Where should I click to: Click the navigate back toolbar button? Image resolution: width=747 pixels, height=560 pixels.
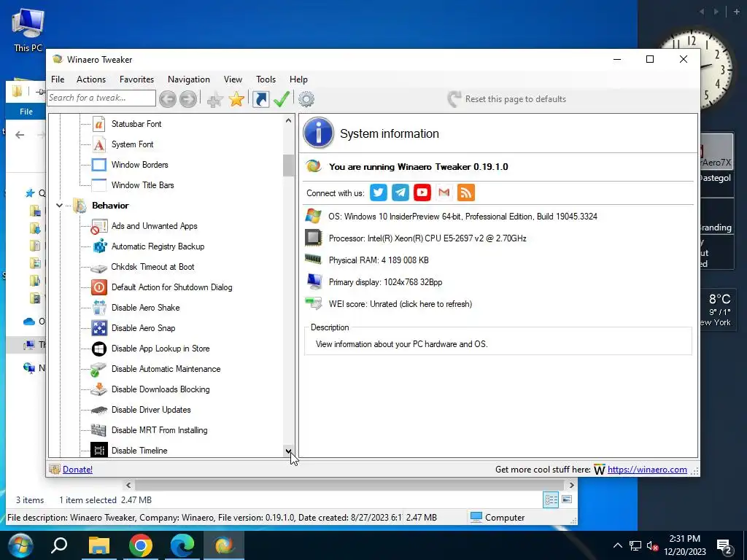point(168,99)
